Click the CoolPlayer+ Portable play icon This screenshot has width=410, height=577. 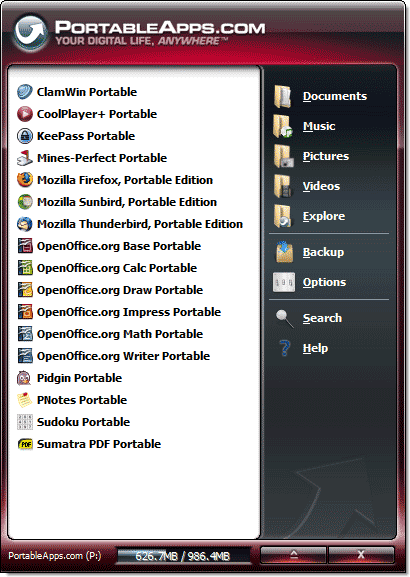click(25, 114)
